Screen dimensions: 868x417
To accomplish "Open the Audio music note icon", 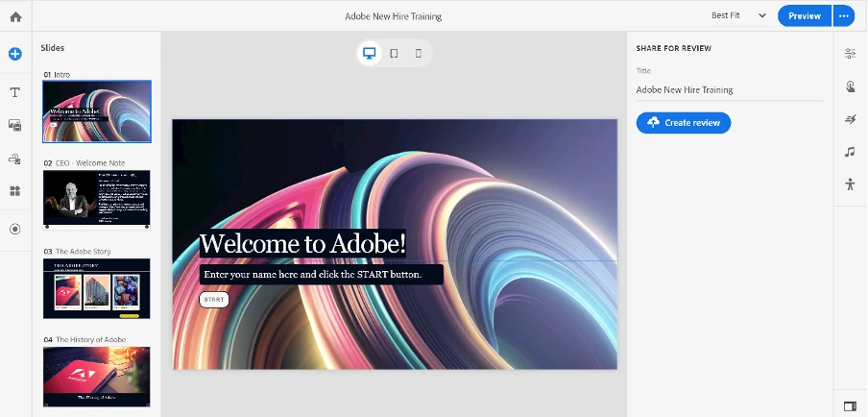I will 850,151.
